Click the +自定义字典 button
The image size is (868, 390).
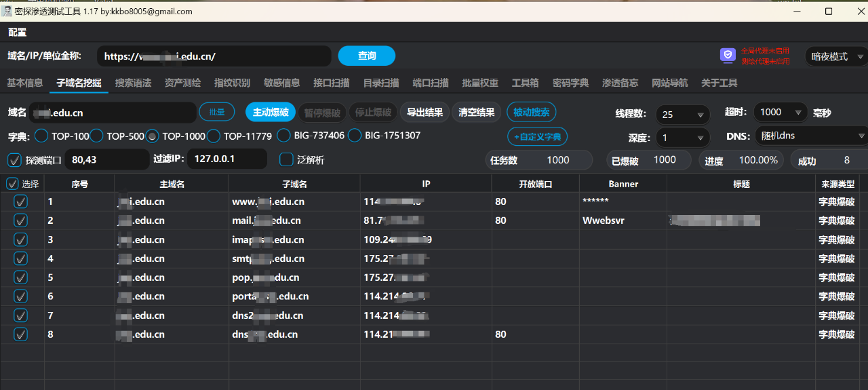537,136
